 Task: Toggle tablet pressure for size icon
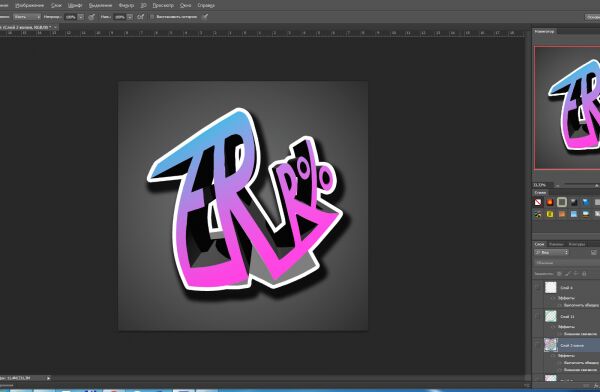pyautogui.click(x=205, y=17)
